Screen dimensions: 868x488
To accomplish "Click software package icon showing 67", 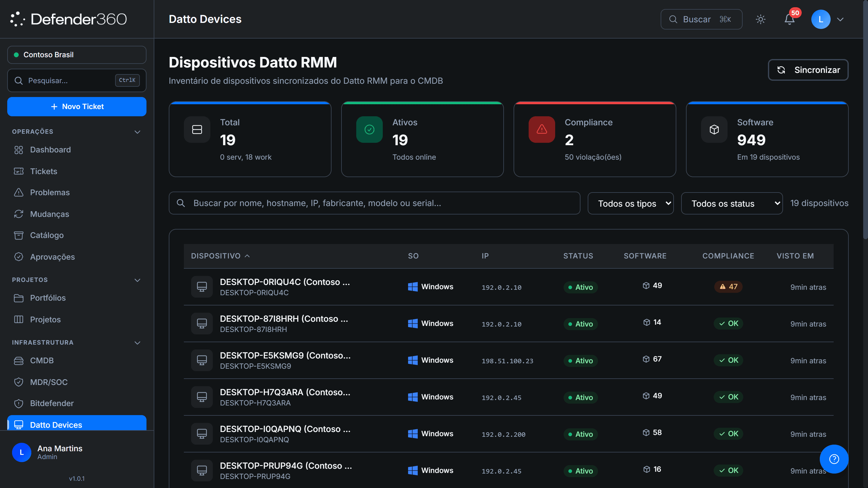I will tap(646, 359).
